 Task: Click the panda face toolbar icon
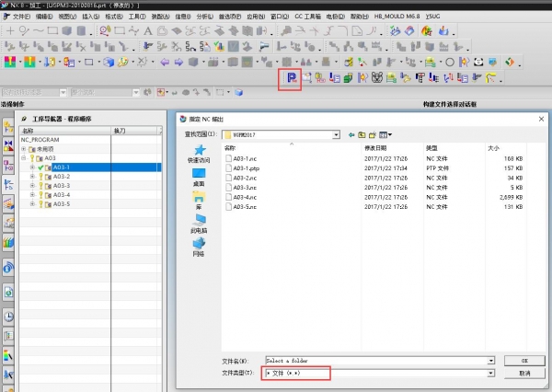click(478, 63)
